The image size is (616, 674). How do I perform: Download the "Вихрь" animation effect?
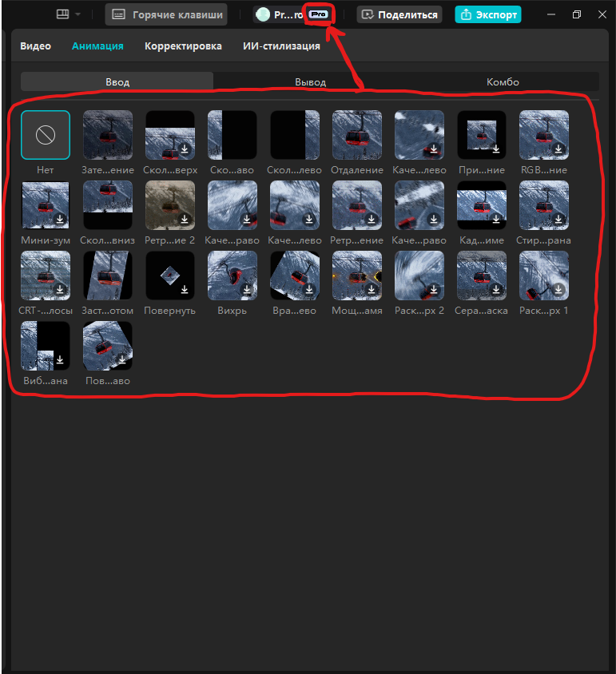click(247, 289)
